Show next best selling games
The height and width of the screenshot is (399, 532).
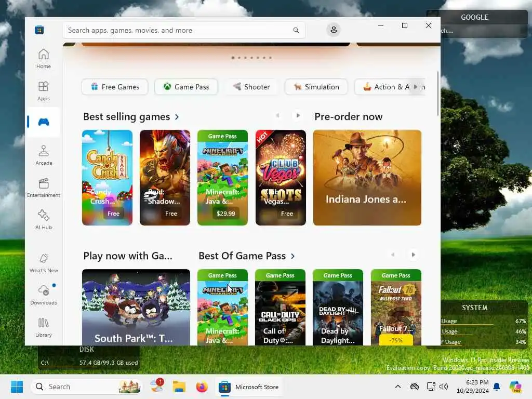(298, 115)
